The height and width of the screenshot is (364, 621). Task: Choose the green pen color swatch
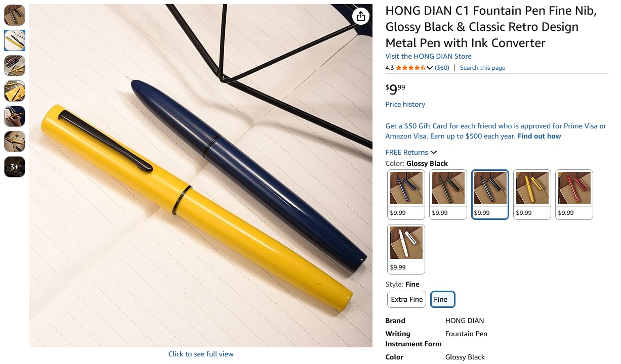[x=448, y=195]
